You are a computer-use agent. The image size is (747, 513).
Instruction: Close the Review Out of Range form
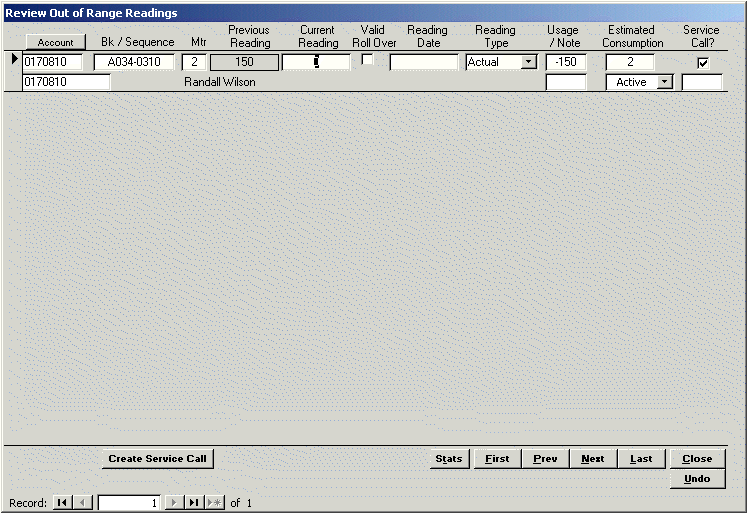coord(697,459)
